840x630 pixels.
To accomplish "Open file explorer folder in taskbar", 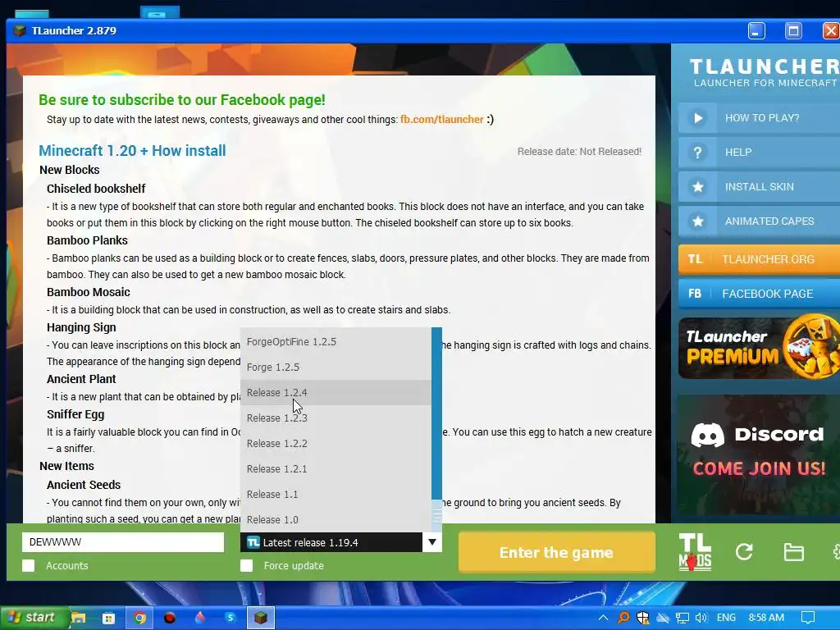I will [x=79, y=619].
